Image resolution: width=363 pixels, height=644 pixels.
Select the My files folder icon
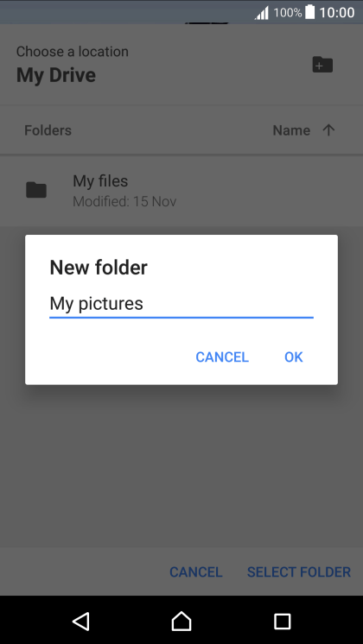click(36, 190)
